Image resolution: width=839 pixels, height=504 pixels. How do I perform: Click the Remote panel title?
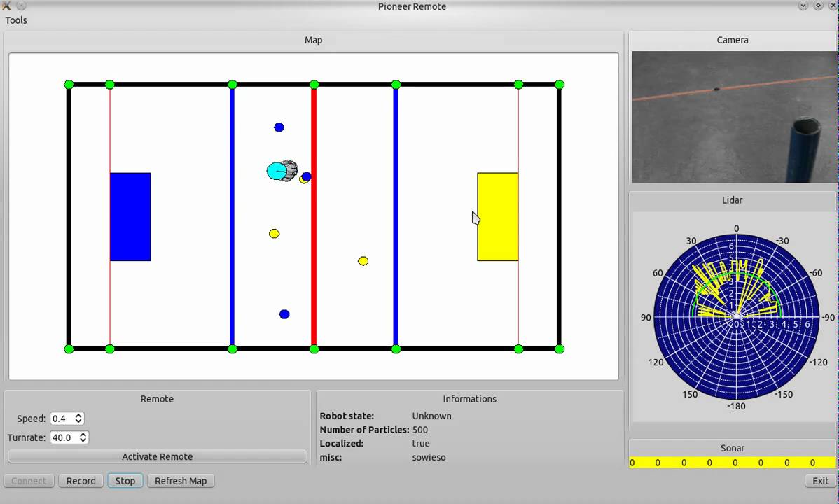coord(157,399)
